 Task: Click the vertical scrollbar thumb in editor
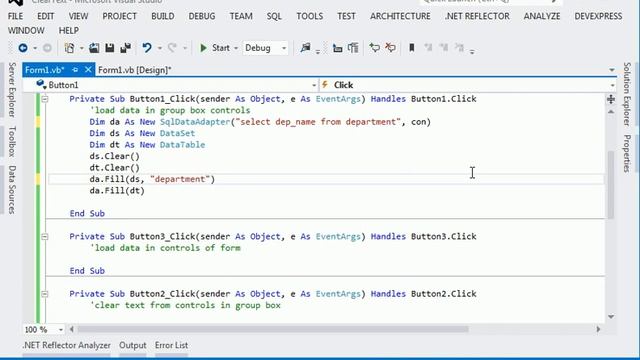pyautogui.click(x=611, y=184)
